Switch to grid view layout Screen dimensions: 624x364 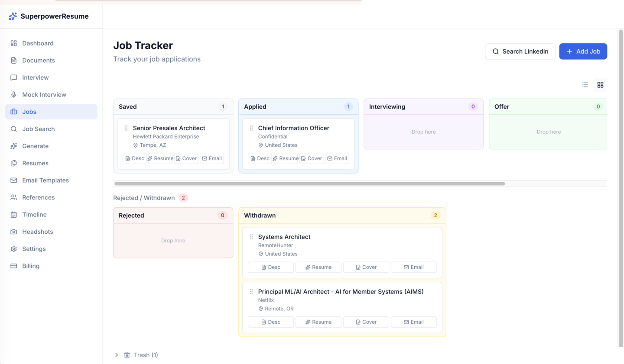point(600,85)
